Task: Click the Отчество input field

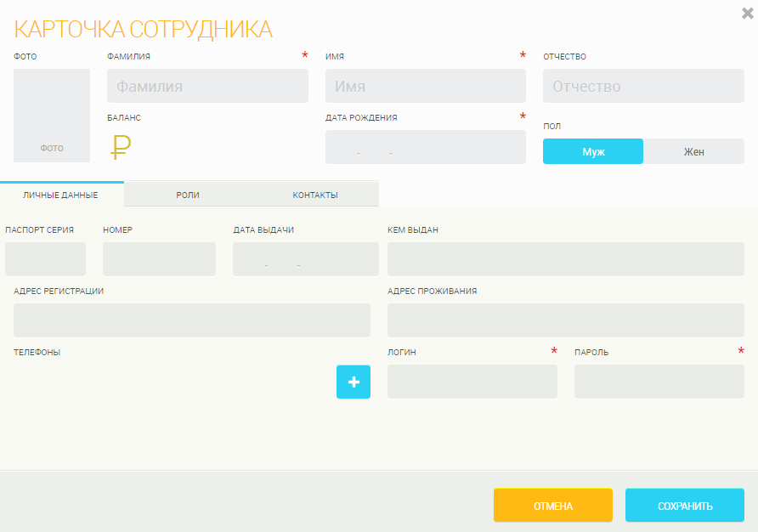Action: (643, 86)
